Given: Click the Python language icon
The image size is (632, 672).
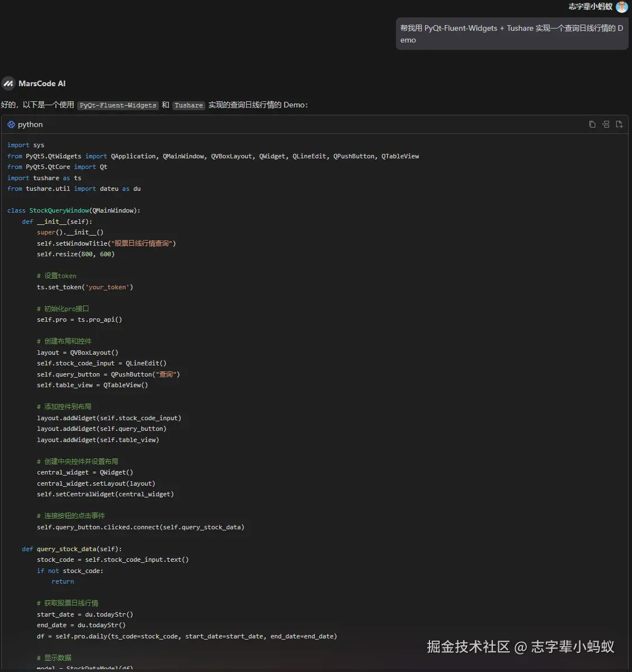Looking at the screenshot, I should coord(11,124).
